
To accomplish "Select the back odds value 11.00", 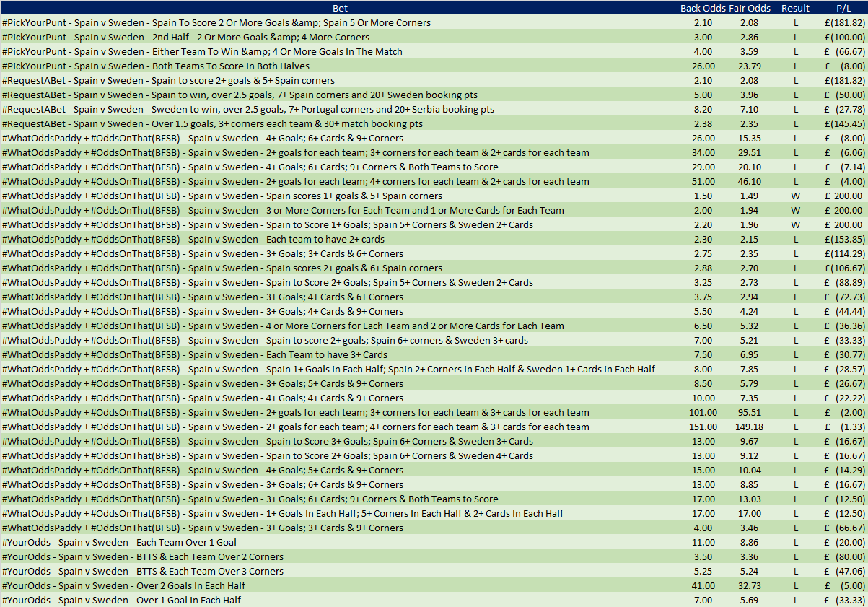I will (703, 542).
